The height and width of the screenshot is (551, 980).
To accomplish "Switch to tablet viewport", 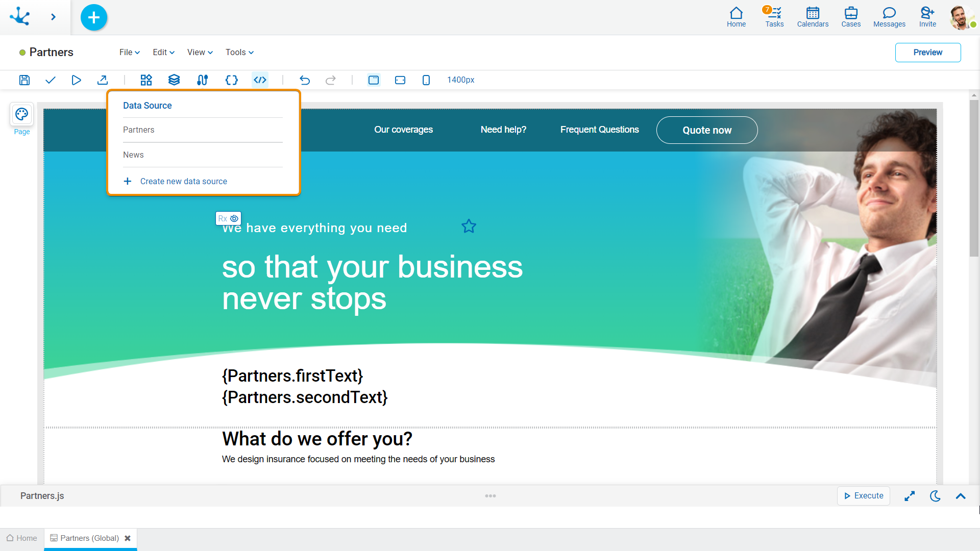I will coord(400,80).
